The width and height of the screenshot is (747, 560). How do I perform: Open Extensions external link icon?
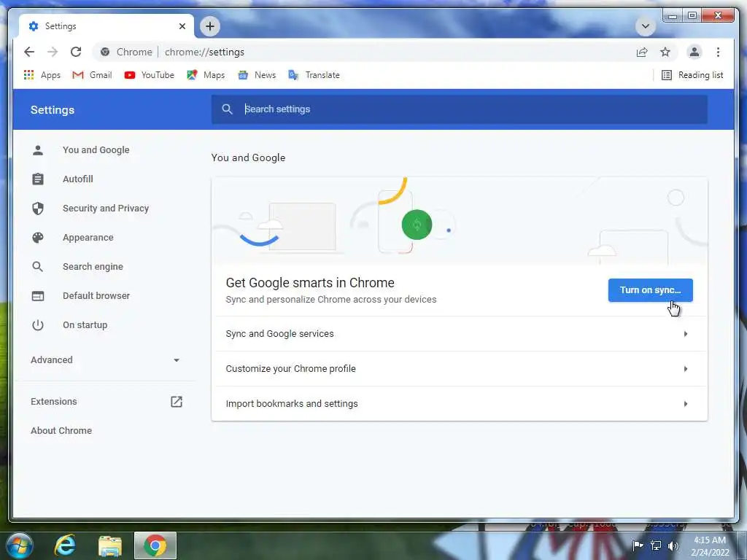(177, 402)
